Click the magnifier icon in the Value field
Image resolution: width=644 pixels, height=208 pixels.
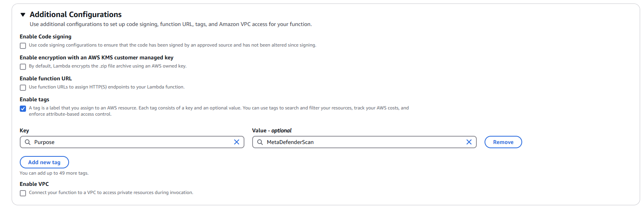pyautogui.click(x=260, y=142)
